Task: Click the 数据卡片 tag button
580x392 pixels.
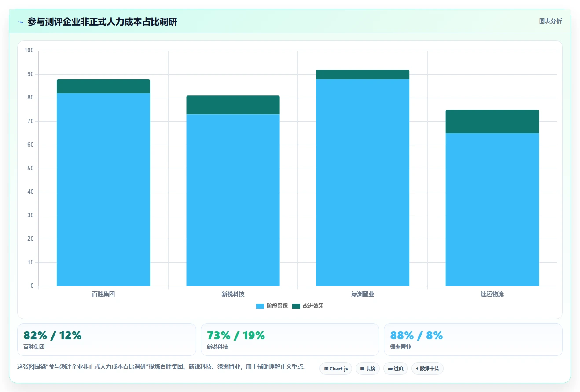Action: [427, 369]
